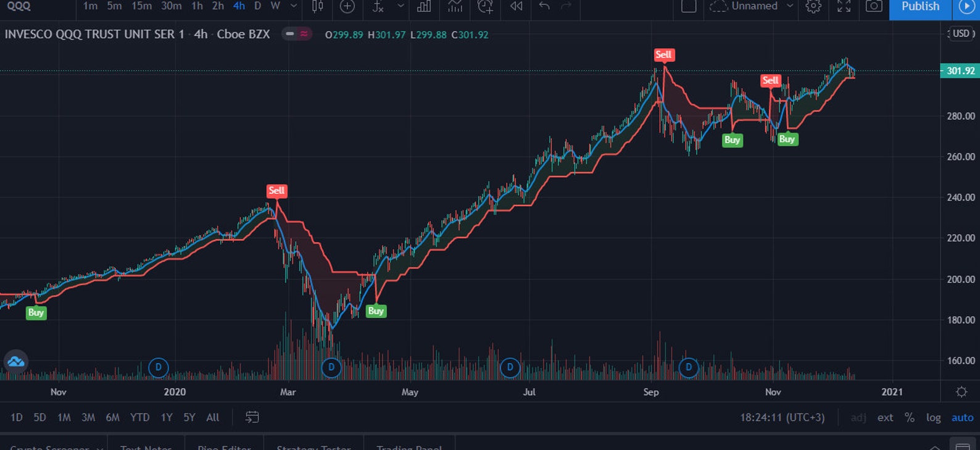Image resolution: width=980 pixels, height=450 pixels.
Task: Switch to the Pine Editor tab
Action: point(224,447)
